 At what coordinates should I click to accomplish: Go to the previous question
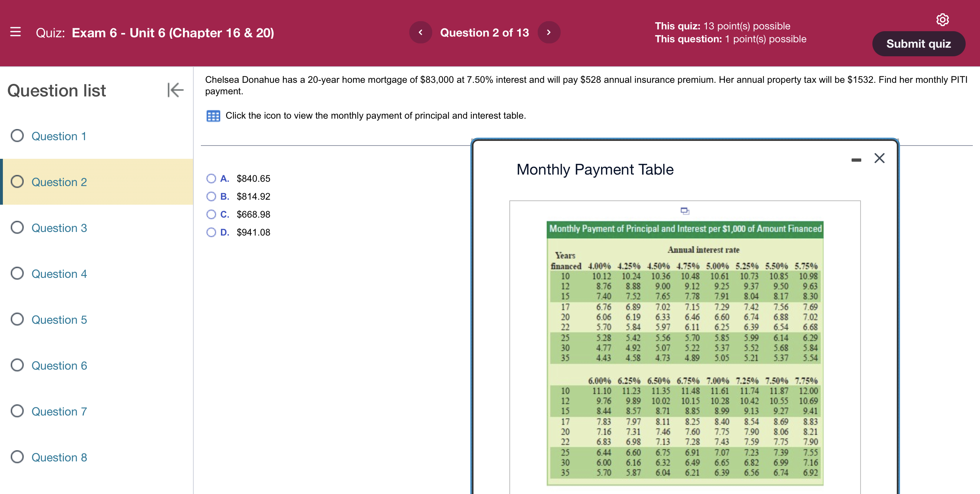point(420,32)
